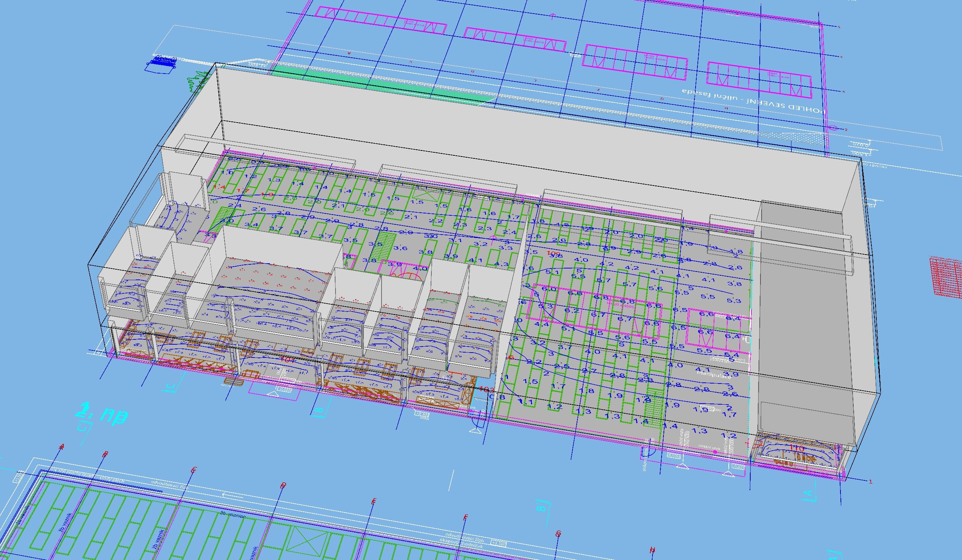Click red grid axis label A

click(62, 446)
